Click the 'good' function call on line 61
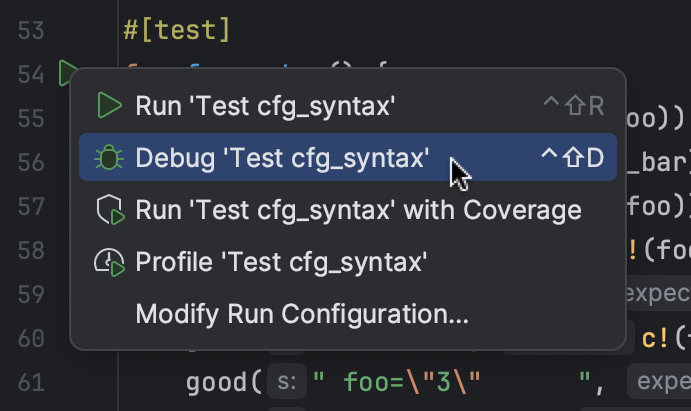This screenshot has width=691, height=411. tap(217, 382)
